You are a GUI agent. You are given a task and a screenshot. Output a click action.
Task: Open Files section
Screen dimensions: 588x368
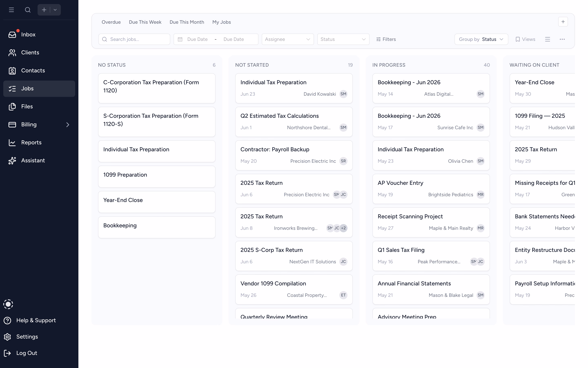(x=39, y=107)
